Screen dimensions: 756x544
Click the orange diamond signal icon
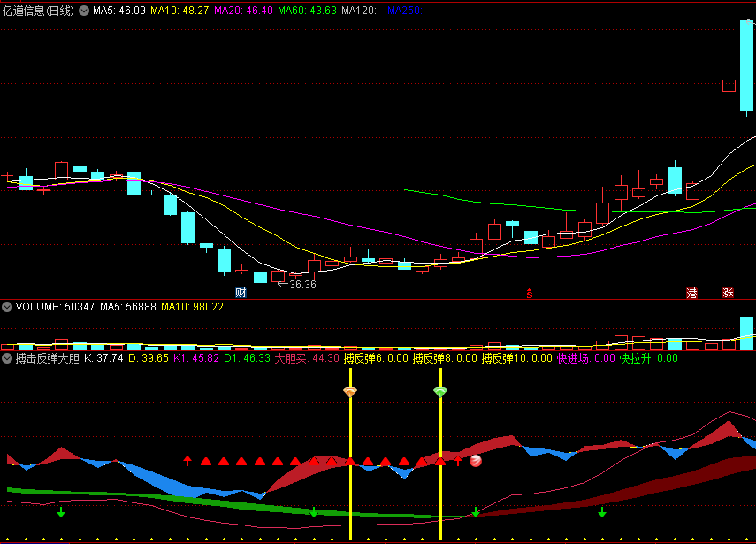(350, 392)
